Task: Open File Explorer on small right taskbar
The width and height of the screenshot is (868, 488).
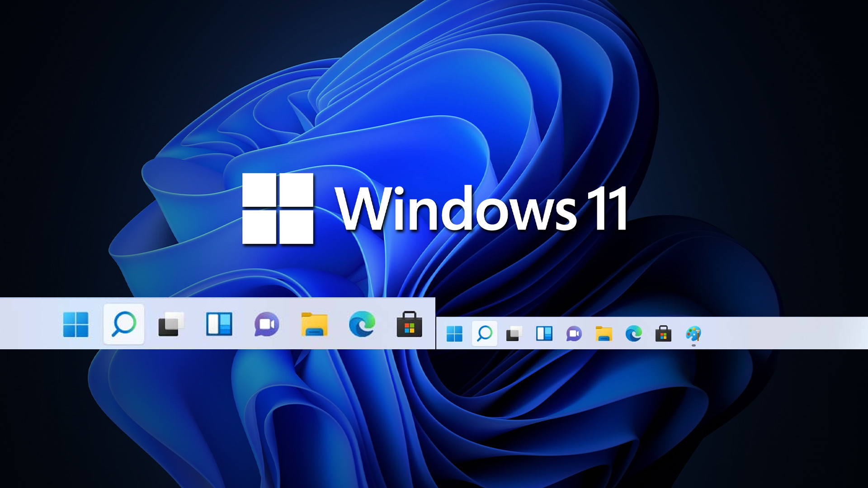Action: click(x=604, y=334)
